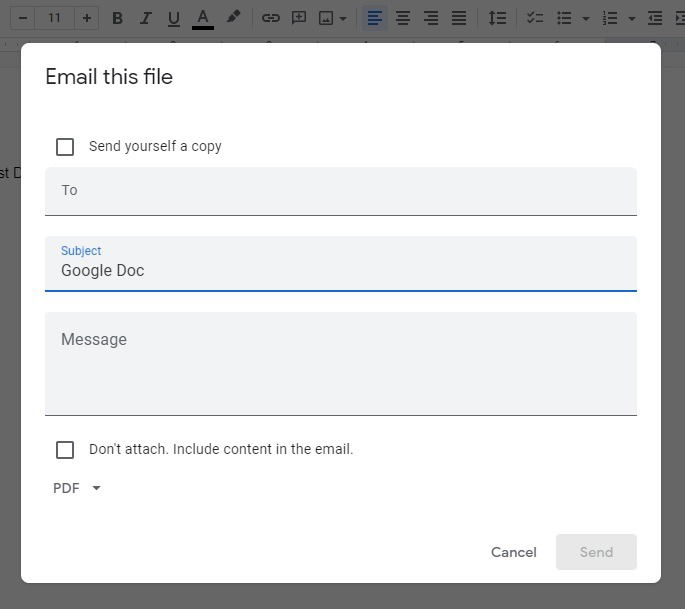
Task: Add a comment using toolbar icon
Action: [x=298, y=18]
